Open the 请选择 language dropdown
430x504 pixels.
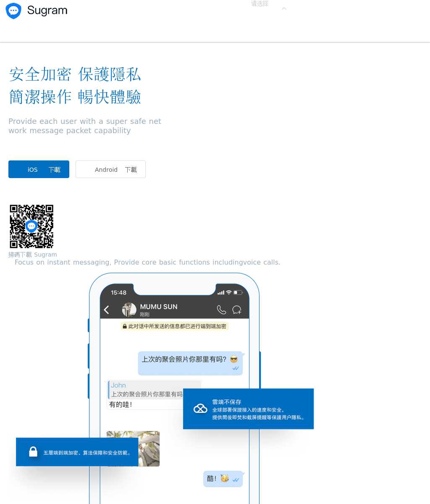click(x=260, y=4)
